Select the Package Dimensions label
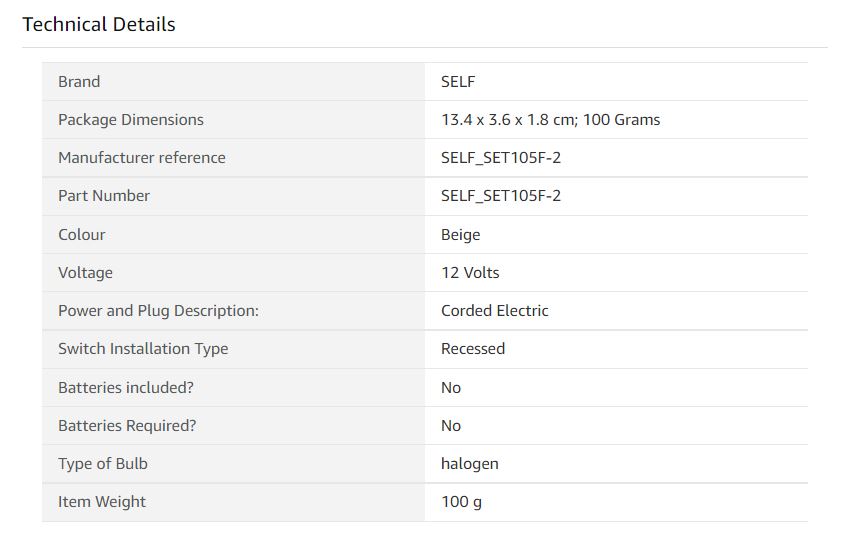This screenshot has height=552, width=859. (131, 120)
